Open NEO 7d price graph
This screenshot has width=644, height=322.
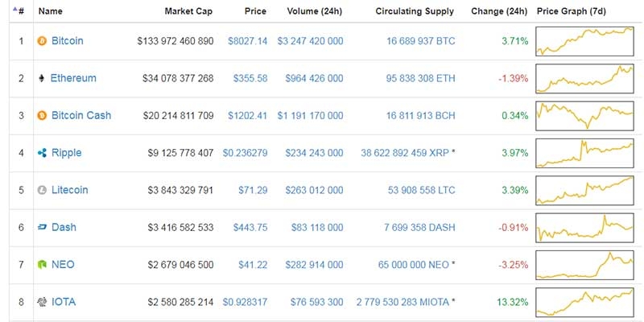[x=584, y=265]
